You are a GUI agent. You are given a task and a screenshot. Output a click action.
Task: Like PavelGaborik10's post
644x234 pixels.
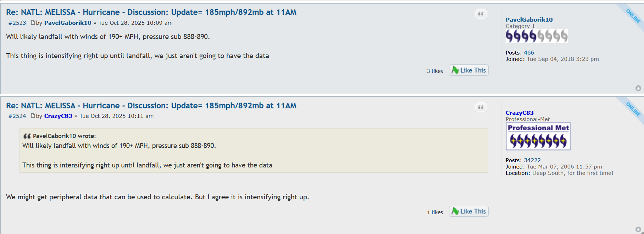pyautogui.click(x=468, y=70)
